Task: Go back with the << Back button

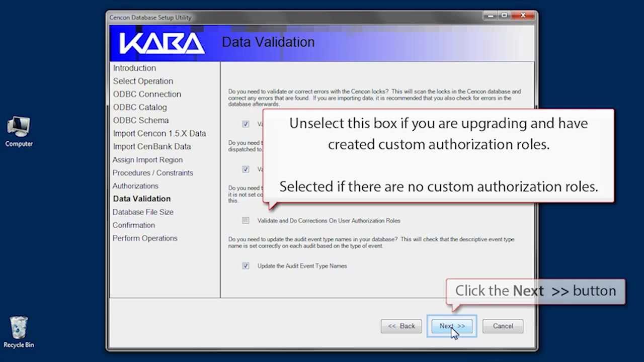Action: pos(401,326)
